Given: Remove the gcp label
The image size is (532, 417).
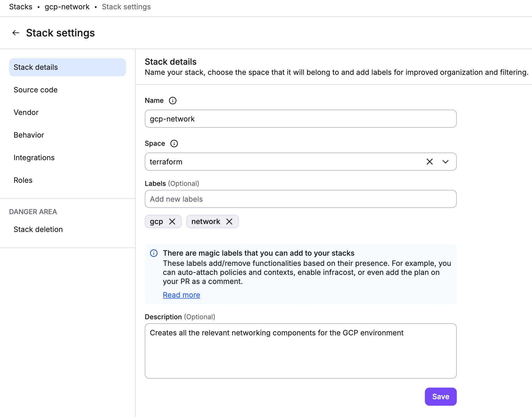Looking at the screenshot, I should 172,221.
